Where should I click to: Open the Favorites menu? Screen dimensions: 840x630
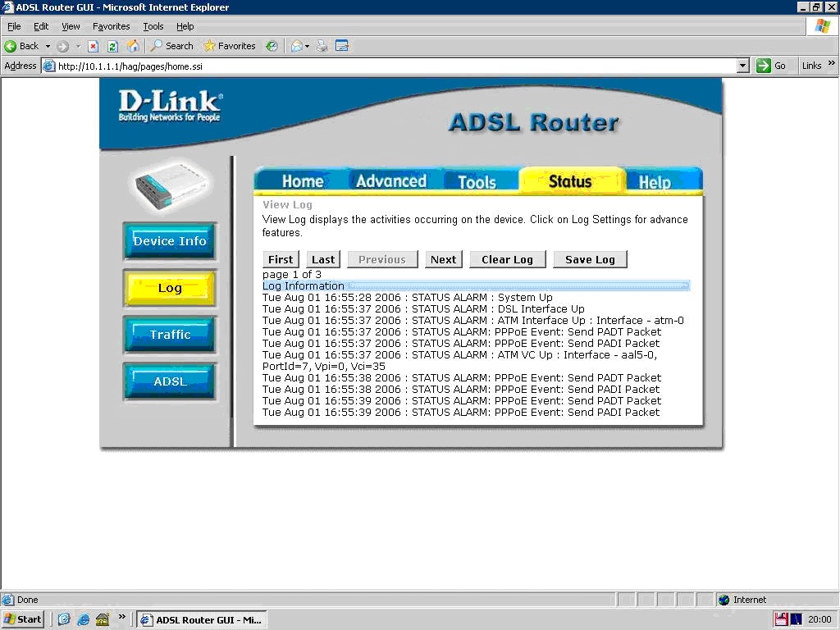pyautogui.click(x=111, y=26)
